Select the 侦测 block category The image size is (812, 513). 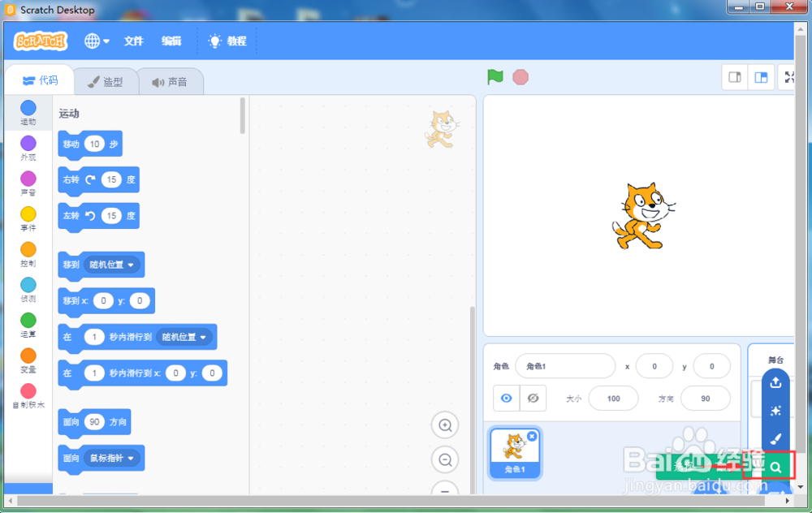(28, 290)
